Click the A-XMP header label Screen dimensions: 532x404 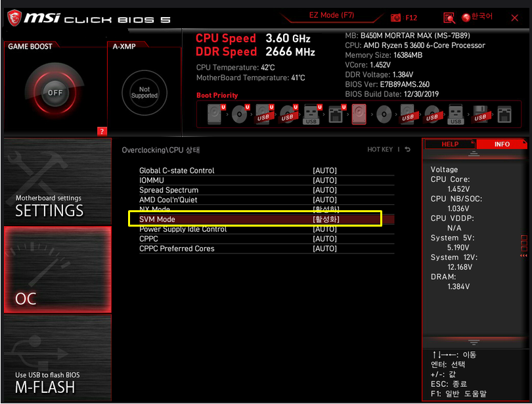coord(124,47)
